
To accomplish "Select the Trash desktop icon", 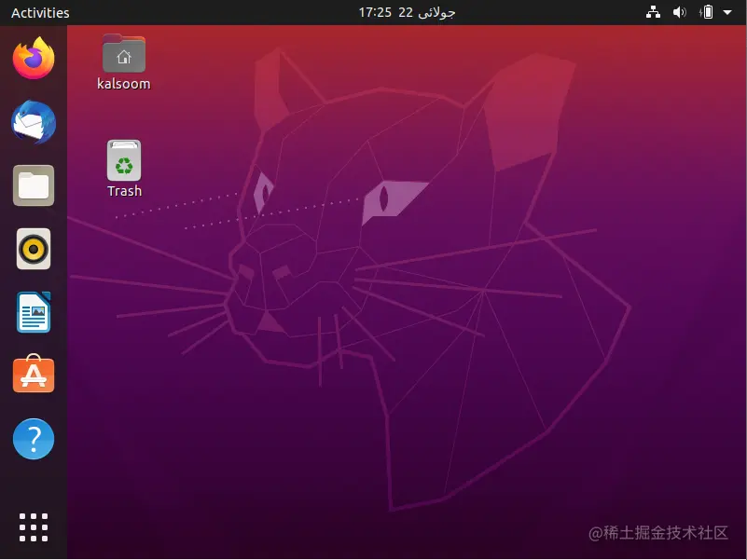I will click(x=124, y=160).
